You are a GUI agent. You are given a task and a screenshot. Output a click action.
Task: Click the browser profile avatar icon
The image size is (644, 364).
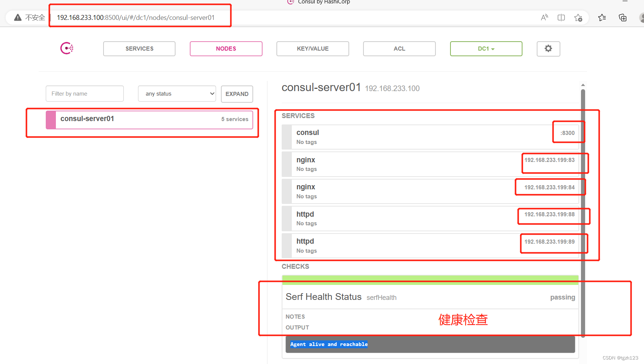641,17
